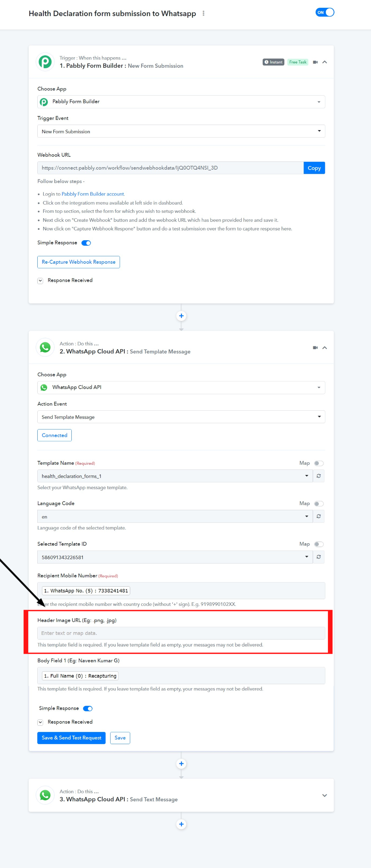Open Language Code dropdown showing en

pyautogui.click(x=175, y=516)
